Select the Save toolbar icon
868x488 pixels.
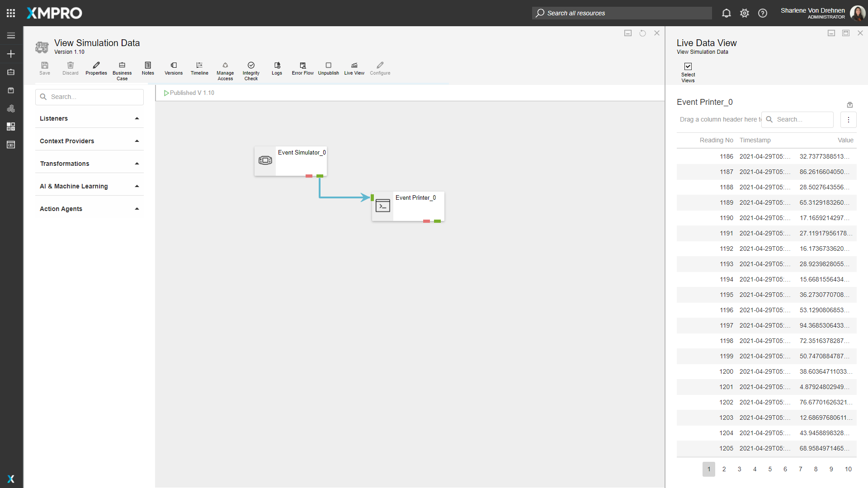pos(44,68)
